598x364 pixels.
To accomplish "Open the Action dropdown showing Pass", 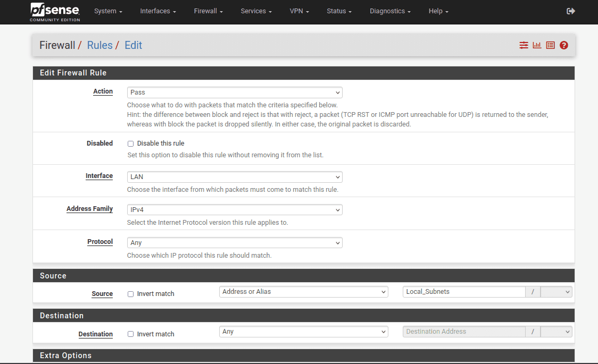I will point(235,92).
